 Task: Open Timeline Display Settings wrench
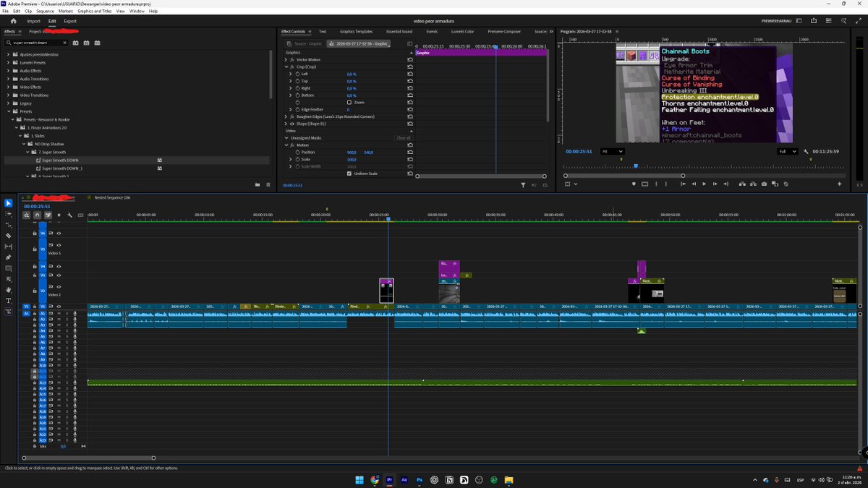click(x=69, y=215)
